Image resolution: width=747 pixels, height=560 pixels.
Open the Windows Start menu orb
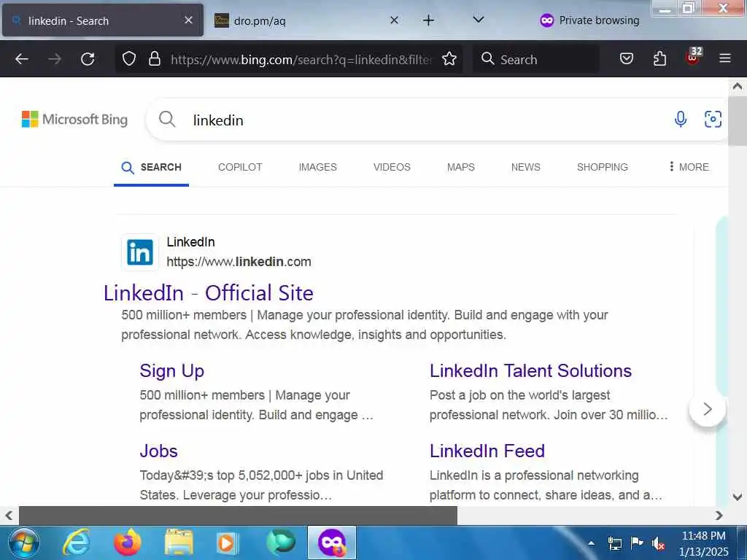tap(23, 542)
